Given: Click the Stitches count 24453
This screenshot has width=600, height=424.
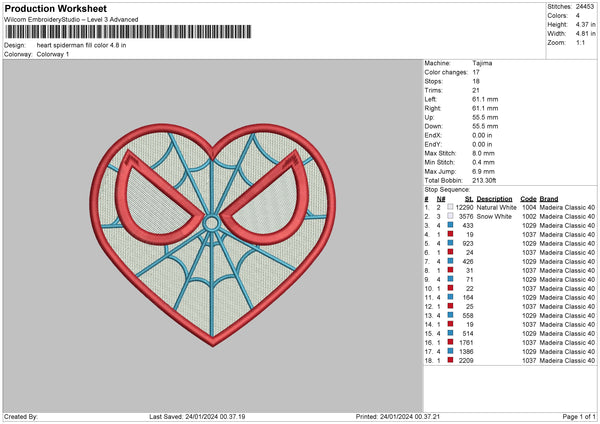Looking at the screenshot, I should (585, 7).
